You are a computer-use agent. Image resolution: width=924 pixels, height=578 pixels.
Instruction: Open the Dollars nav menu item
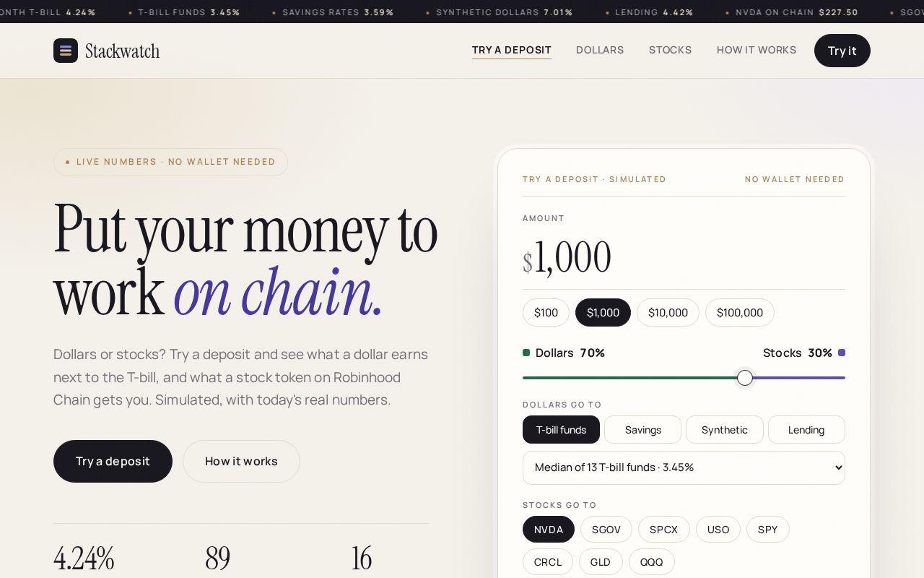pos(600,50)
